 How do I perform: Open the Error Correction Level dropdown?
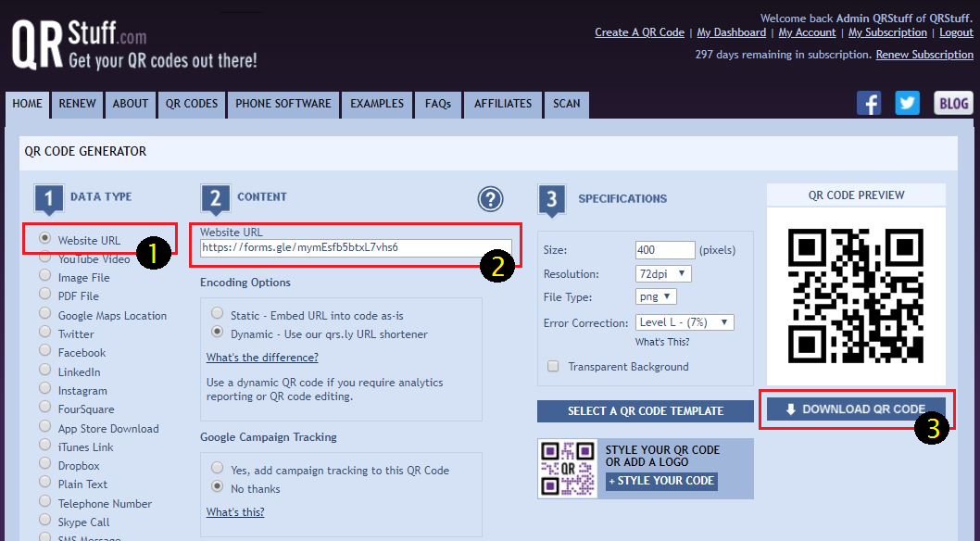click(x=685, y=322)
